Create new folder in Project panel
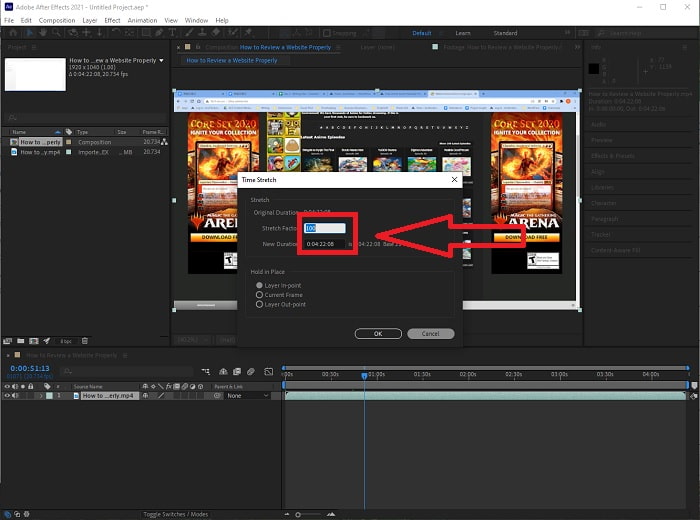 click(20, 341)
